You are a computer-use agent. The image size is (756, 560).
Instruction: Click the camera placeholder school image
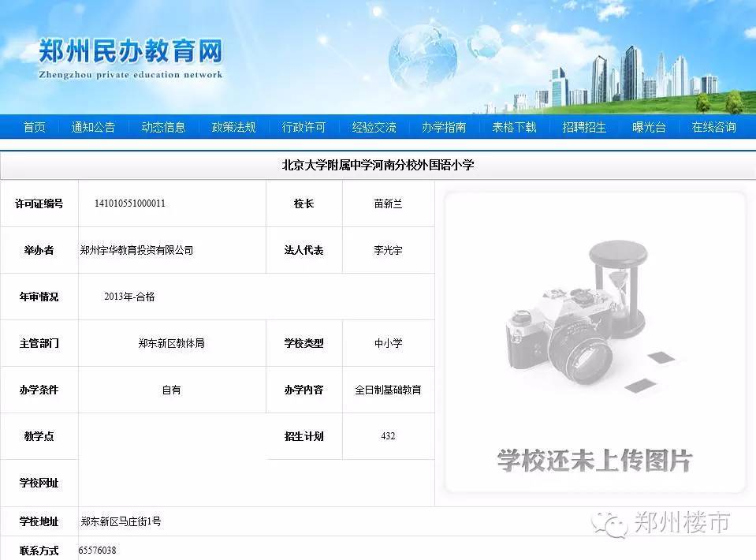tap(595, 342)
